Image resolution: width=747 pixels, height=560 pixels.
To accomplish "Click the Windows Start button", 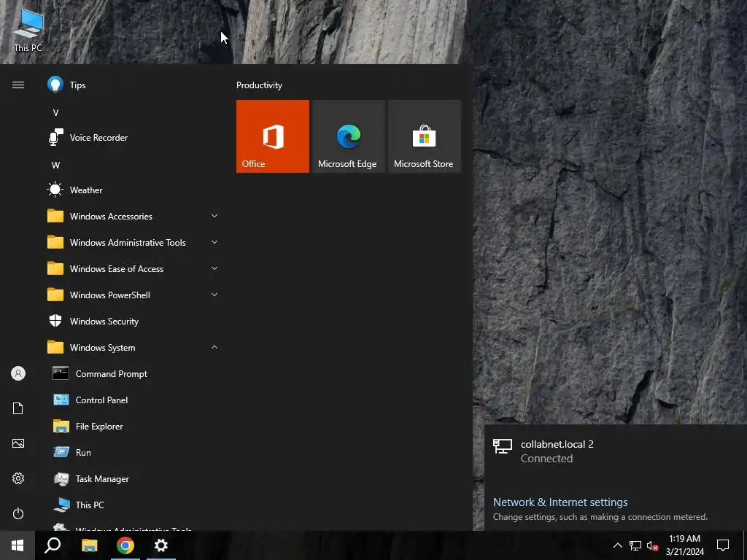I will coord(18,545).
